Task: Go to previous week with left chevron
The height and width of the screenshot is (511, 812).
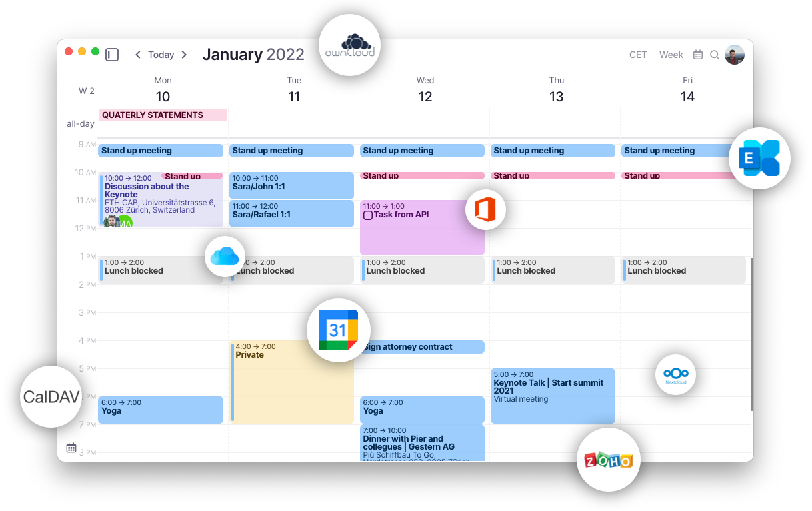Action: pyautogui.click(x=138, y=55)
